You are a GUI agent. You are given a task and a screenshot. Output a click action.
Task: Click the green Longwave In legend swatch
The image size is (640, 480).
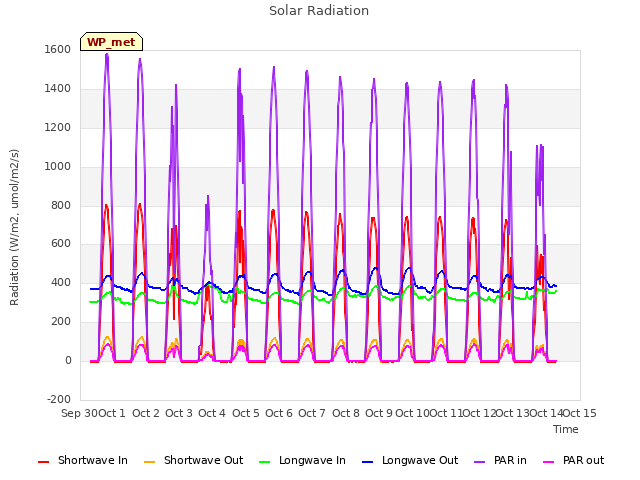(265, 462)
